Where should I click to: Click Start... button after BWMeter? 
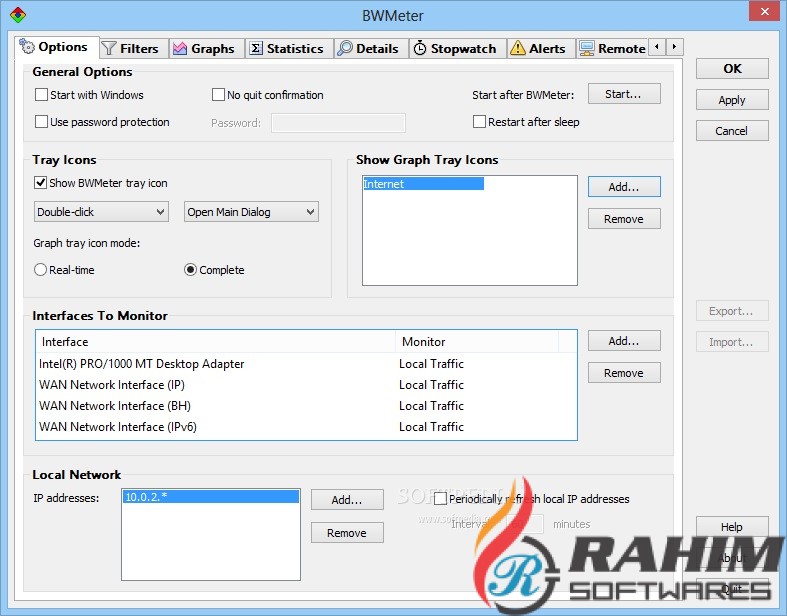click(x=624, y=94)
